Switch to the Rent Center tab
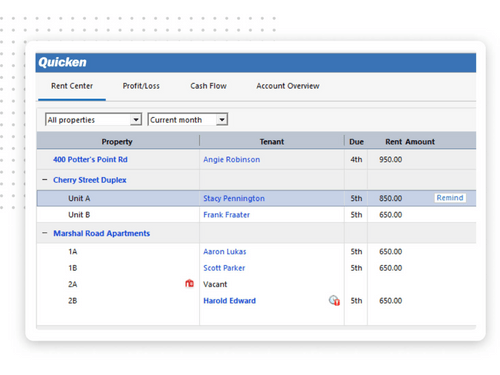Screen dimensions: 500x375 point(72,86)
